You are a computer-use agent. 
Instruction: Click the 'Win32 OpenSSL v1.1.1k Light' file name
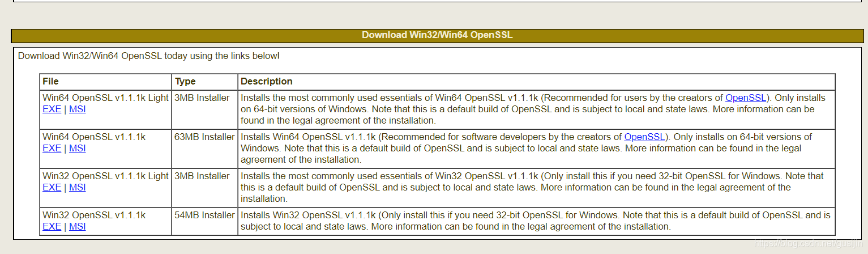[105, 176]
